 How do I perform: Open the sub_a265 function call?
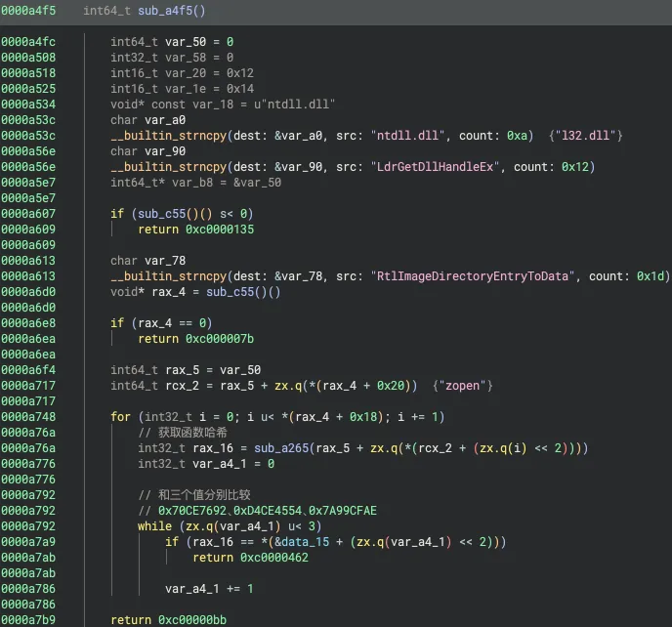[x=281, y=448]
